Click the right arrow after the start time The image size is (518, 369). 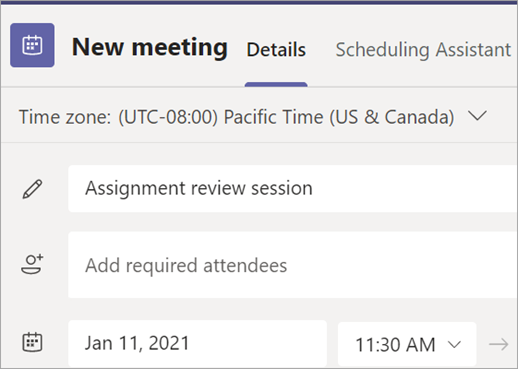499,344
